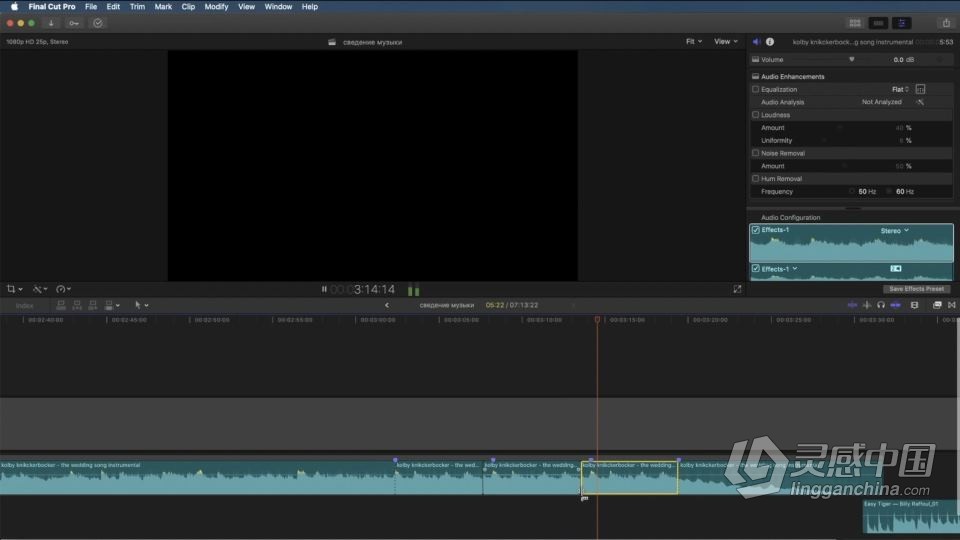Select the yellow highlighted wedding song clip

[x=629, y=478]
